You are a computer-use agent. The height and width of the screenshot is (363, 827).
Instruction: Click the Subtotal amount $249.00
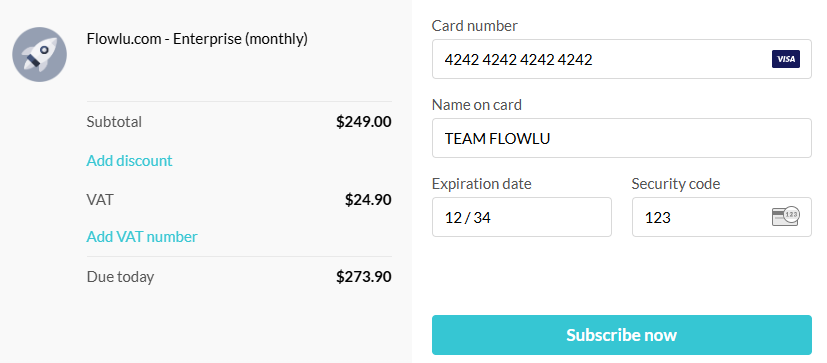364,122
